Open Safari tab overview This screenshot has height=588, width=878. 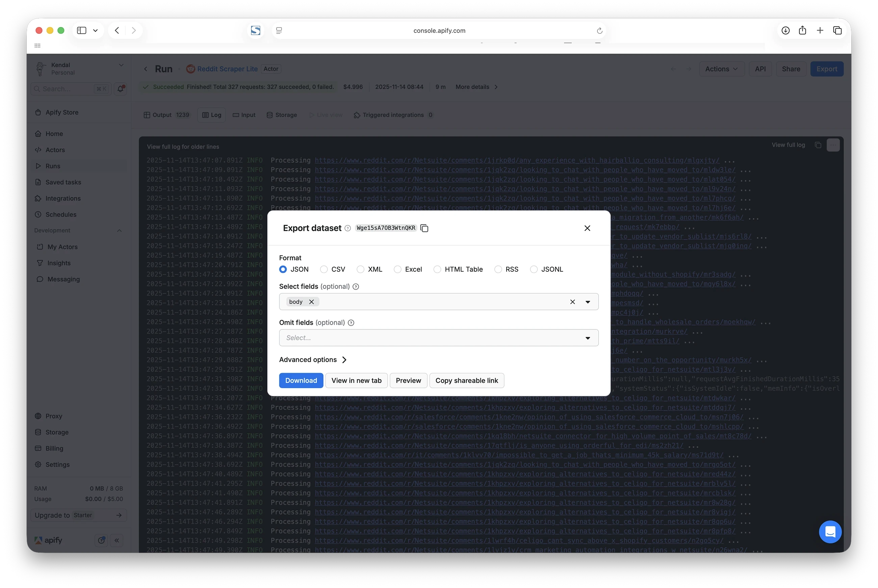pos(837,30)
